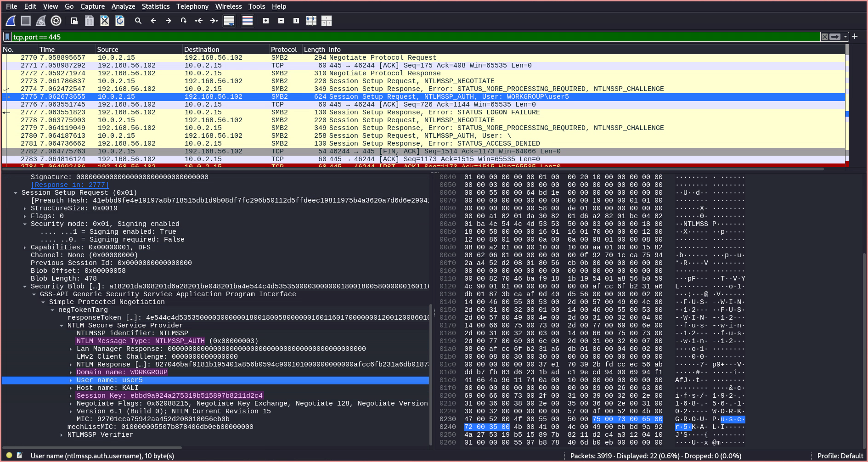Click the filter bookmark icon
Viewport: 868px width, 462px height.
(x=7, y=37)
